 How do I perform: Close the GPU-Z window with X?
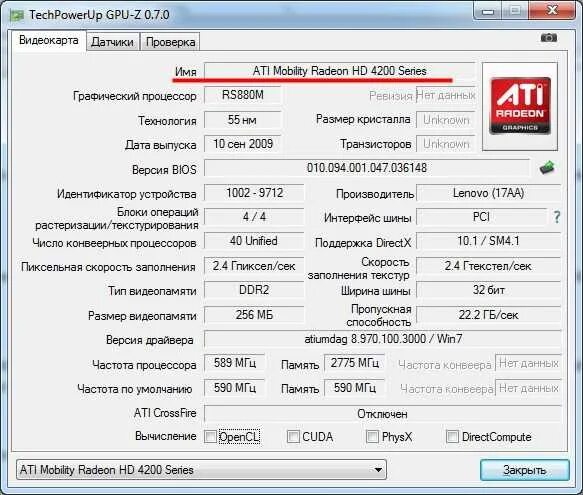(553, 11)
